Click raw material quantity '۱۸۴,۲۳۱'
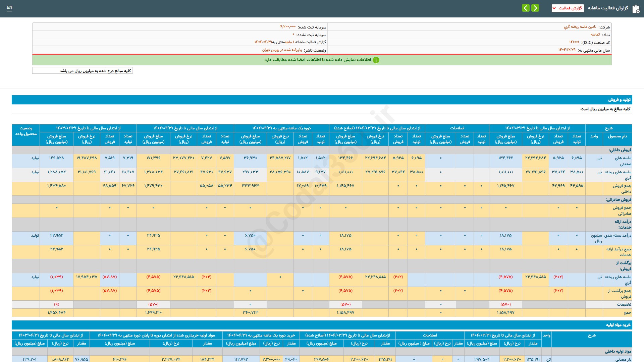The image size is (644, 362). [x=207, y=359]
